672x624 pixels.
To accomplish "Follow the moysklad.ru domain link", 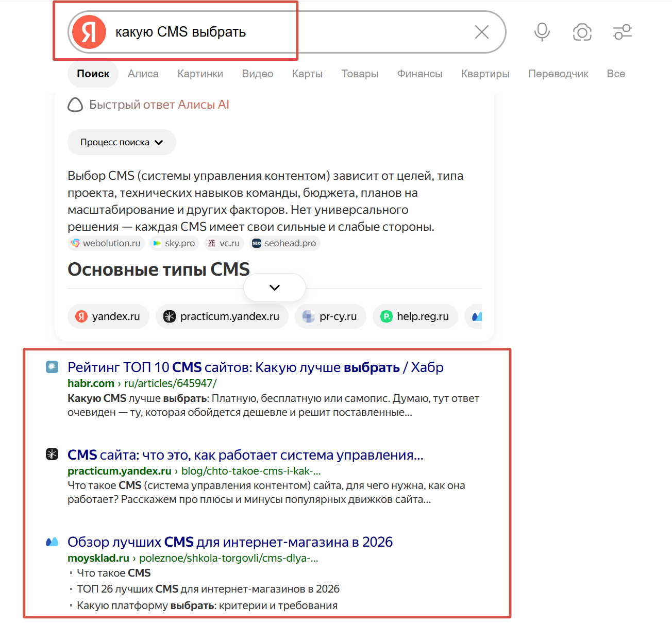I will coord(98,558).
